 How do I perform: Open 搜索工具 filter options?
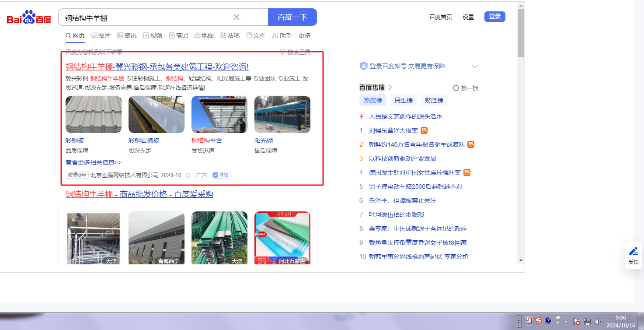coord(295,53)
